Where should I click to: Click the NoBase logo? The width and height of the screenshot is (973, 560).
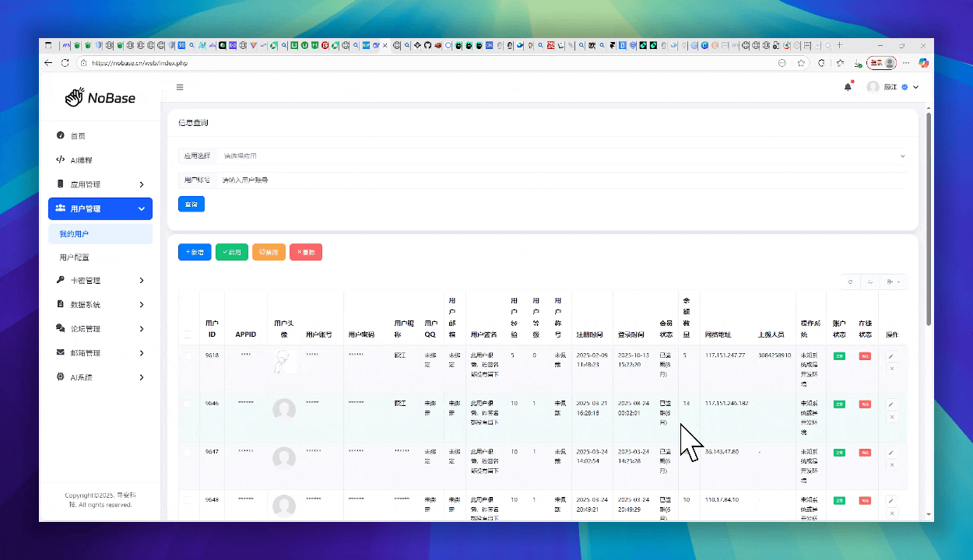[x=100, y=98]
